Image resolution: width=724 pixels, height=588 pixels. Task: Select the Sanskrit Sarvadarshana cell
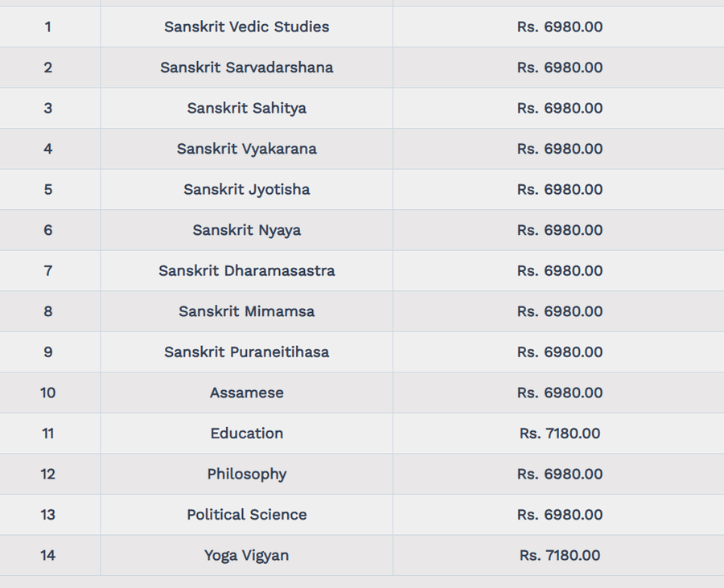[246, 68]
